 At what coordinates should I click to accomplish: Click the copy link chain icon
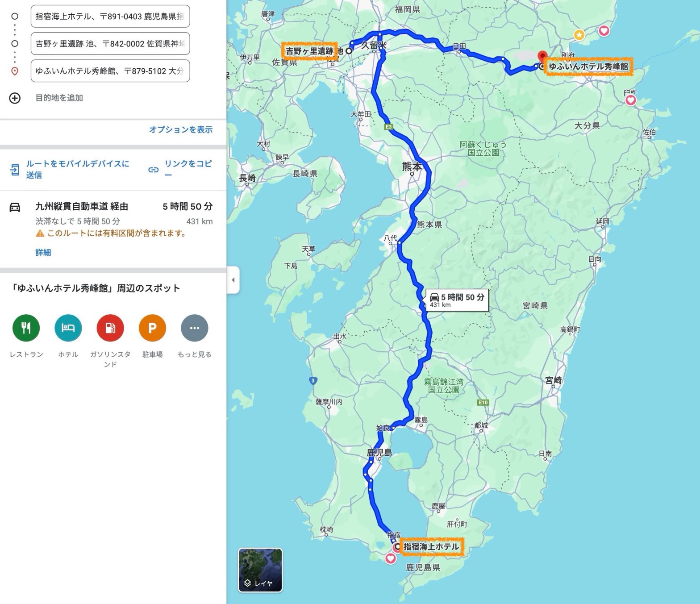tap(154, 170)
